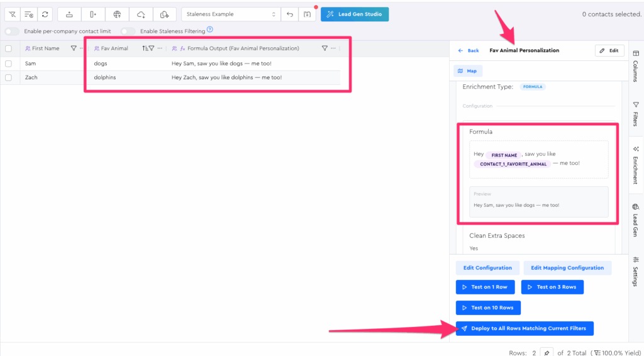644x356 pixels.
Task: Switch to the Filters side tab
Action: tap(636, 114)
